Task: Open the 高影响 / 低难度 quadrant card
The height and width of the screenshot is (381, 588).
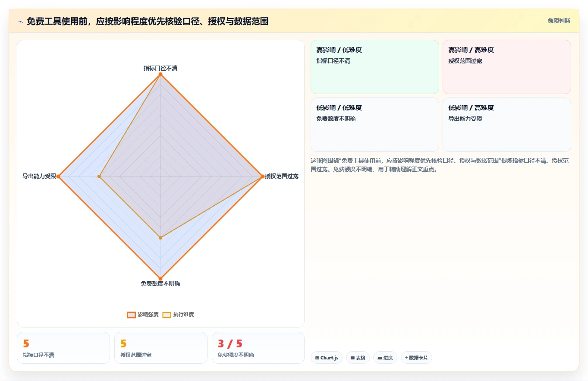Action: point(375,67)
